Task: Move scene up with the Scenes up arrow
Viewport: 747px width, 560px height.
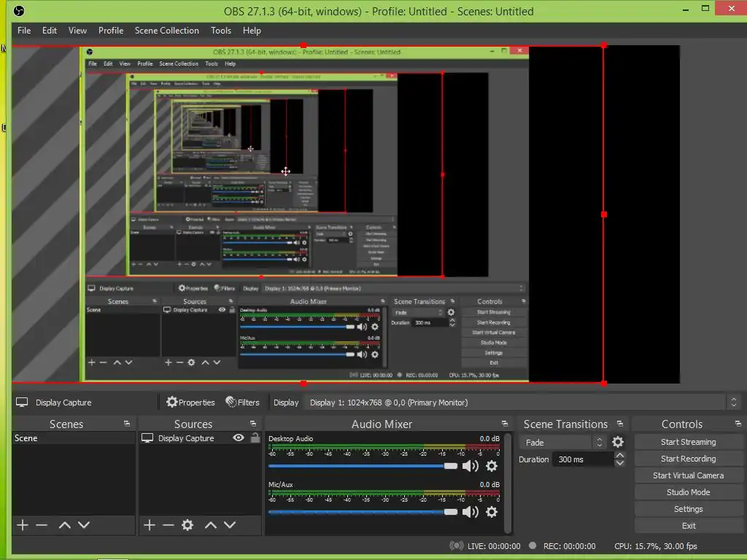Action: [x=65, y=525]
